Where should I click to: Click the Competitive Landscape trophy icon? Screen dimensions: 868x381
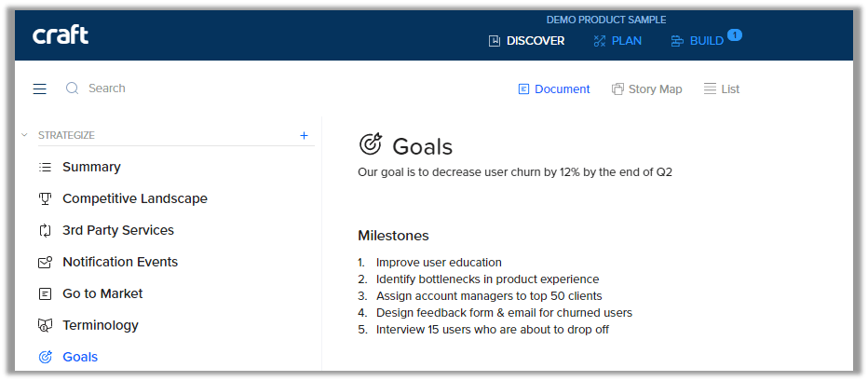(x=45, y=198)
